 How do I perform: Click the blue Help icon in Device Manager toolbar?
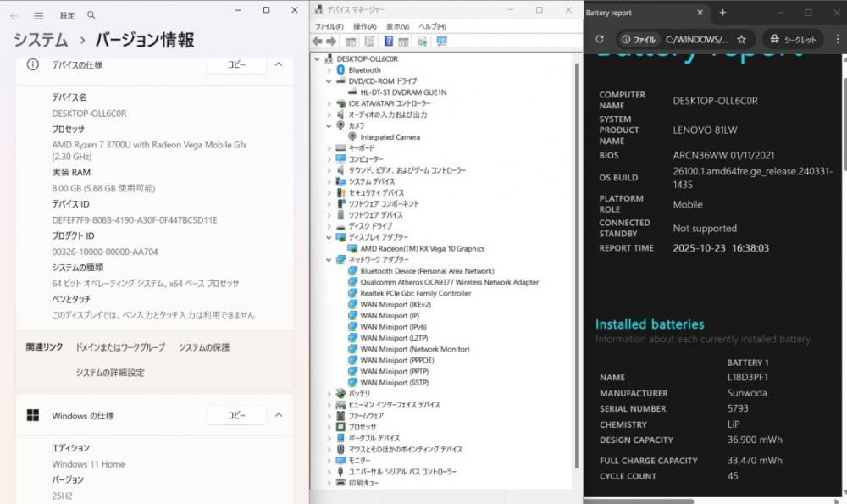(389, 41)
